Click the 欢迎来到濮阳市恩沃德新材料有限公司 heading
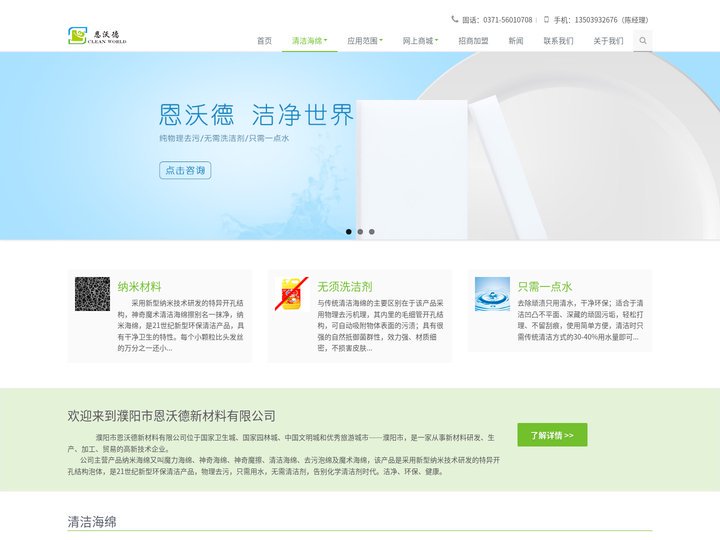The image size is (720, 540). (171, 416)
